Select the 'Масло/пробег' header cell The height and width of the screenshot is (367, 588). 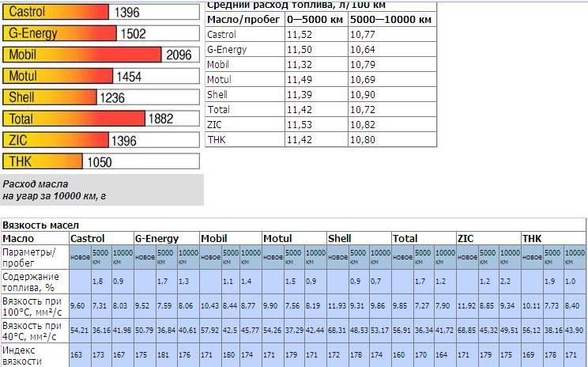click(x=243, y=19)
